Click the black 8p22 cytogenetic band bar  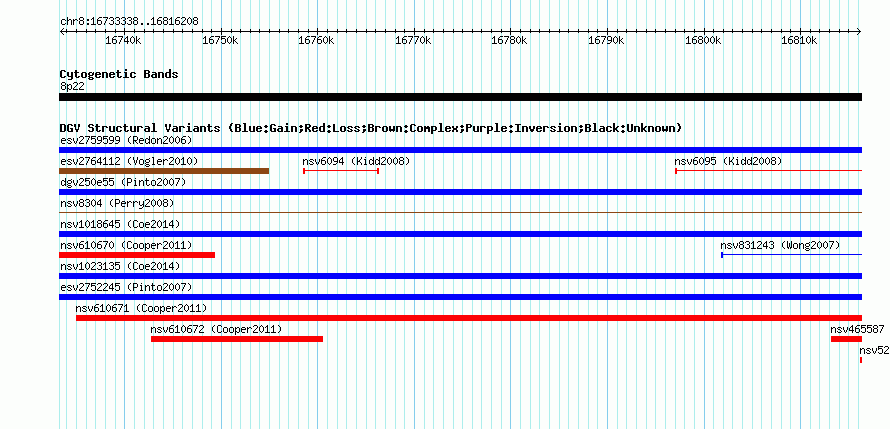point(460,97)
